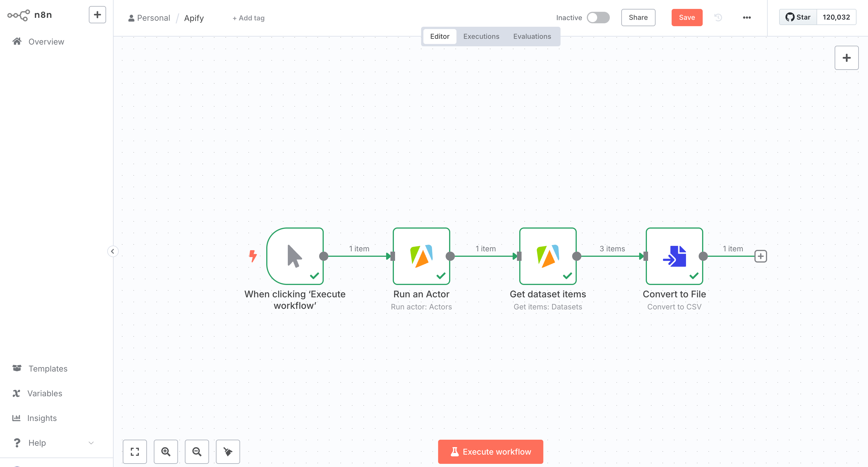Open workflow history via the undo-clock icon
Viewport: 868px width, 467px height.
718,18
